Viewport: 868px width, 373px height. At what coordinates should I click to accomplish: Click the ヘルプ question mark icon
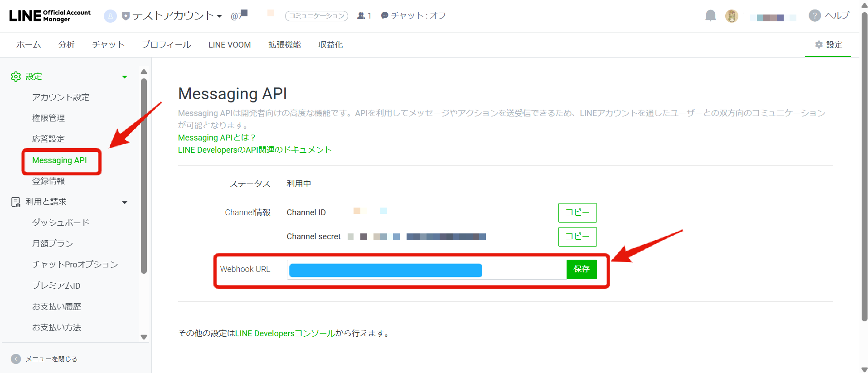(x=815, y=16)
